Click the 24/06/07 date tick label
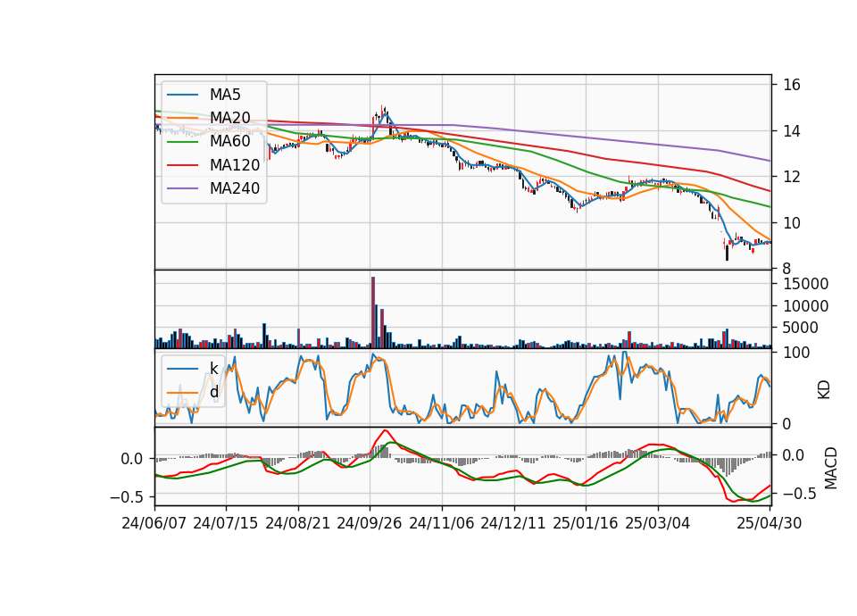 [x=154, y=523]
